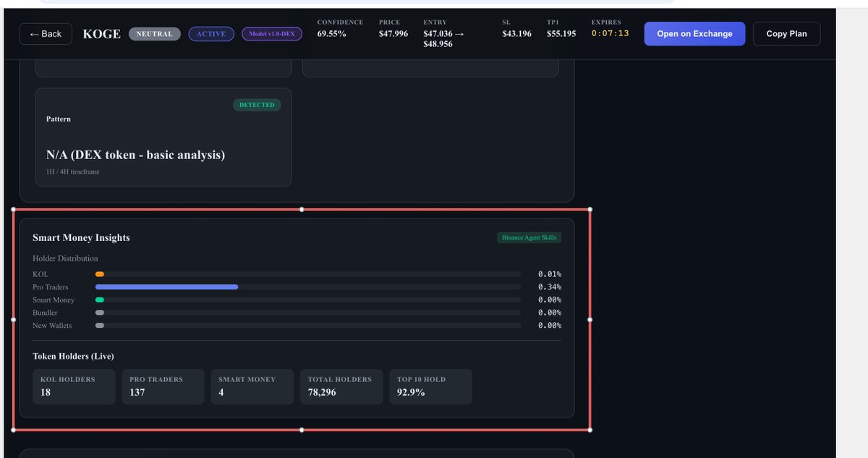Select the TOP 10 HOLD 92.9% card
The height and width of the screenshot is (458, 868).
tap(431, 386)
